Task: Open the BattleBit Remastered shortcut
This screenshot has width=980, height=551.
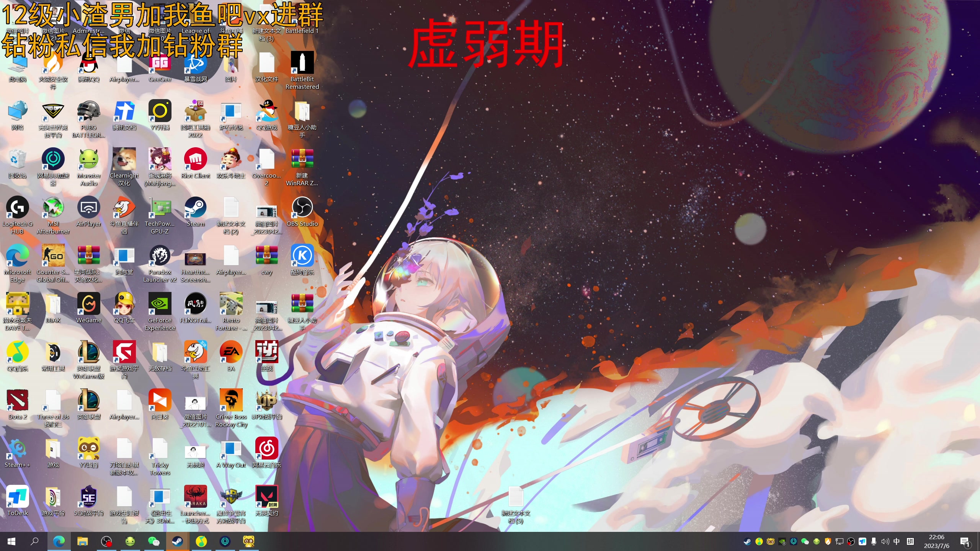Action: (302, 71)
